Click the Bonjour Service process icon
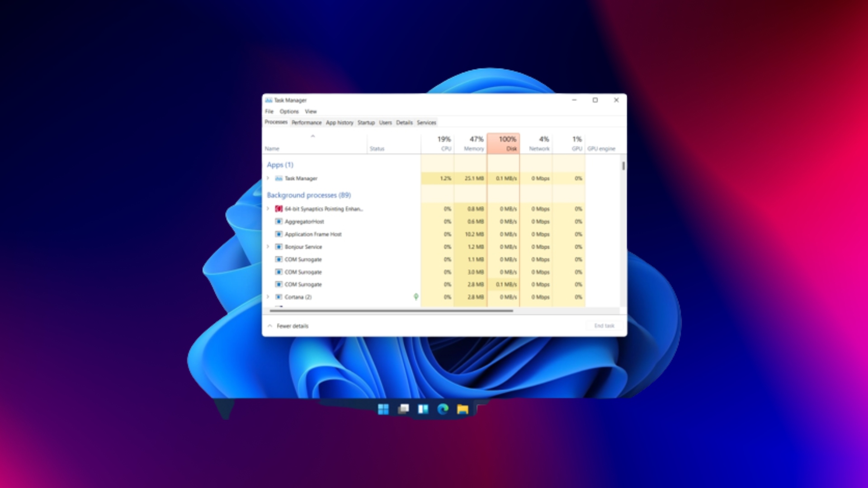Screen dimensions: 868x488 click(x=279, y=247)
